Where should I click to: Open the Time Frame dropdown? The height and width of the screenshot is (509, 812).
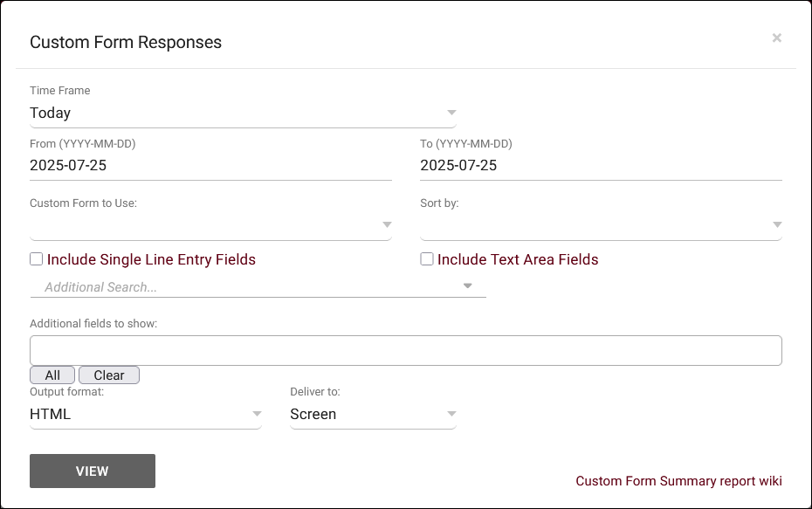click(236, 113)
